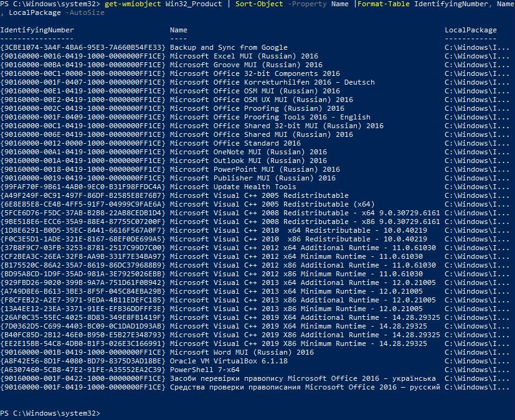Click 'Win32_Product' in the command line

pos(194,4)
